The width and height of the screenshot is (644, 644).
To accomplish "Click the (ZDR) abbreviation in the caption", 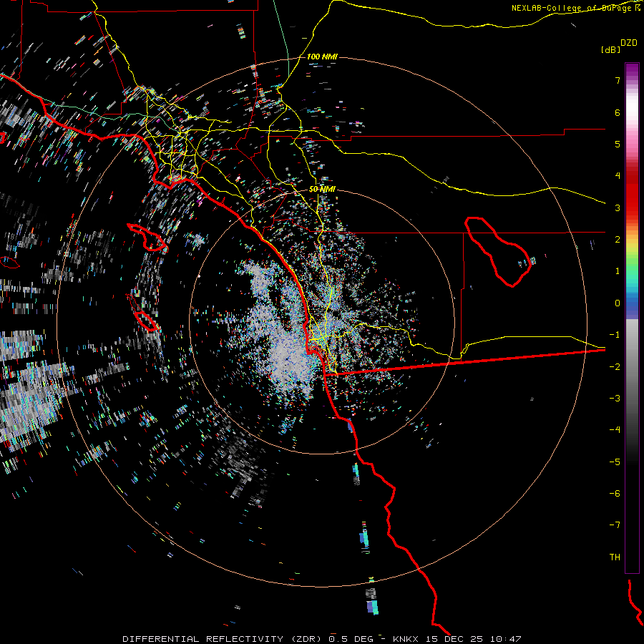I will coord(306,639).
